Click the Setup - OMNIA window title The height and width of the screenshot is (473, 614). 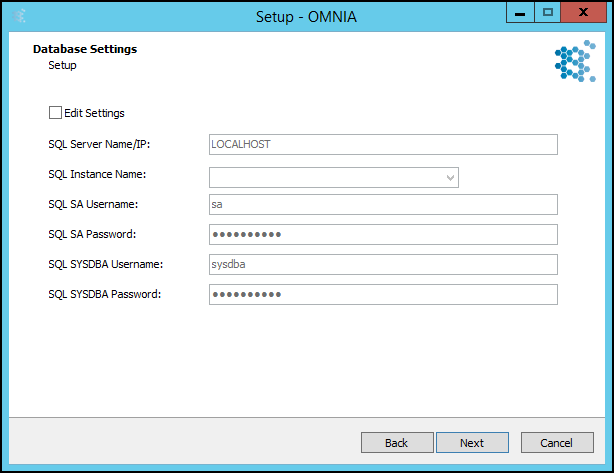(x=306, y=16)
